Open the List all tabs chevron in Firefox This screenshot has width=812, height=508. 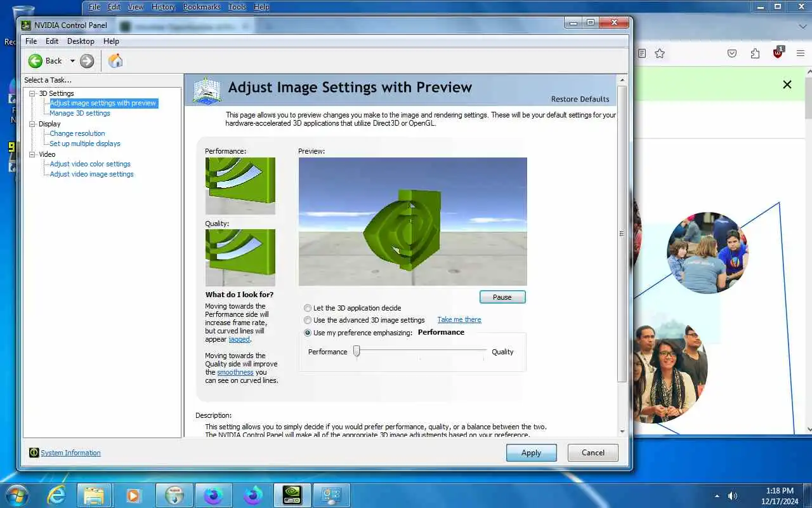pyautogui.click(x=802, y=27)
